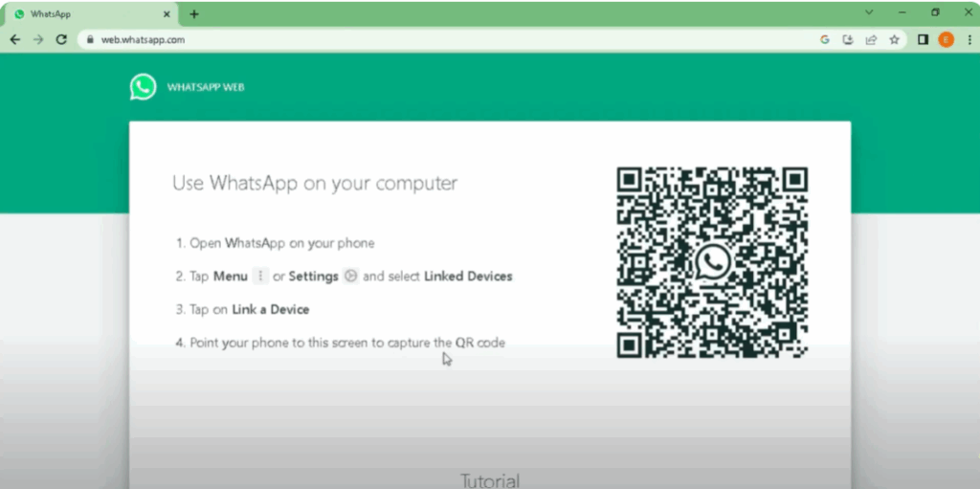Click the WhatsApp logo in header
980x489 pixels.
coord(144,87)
